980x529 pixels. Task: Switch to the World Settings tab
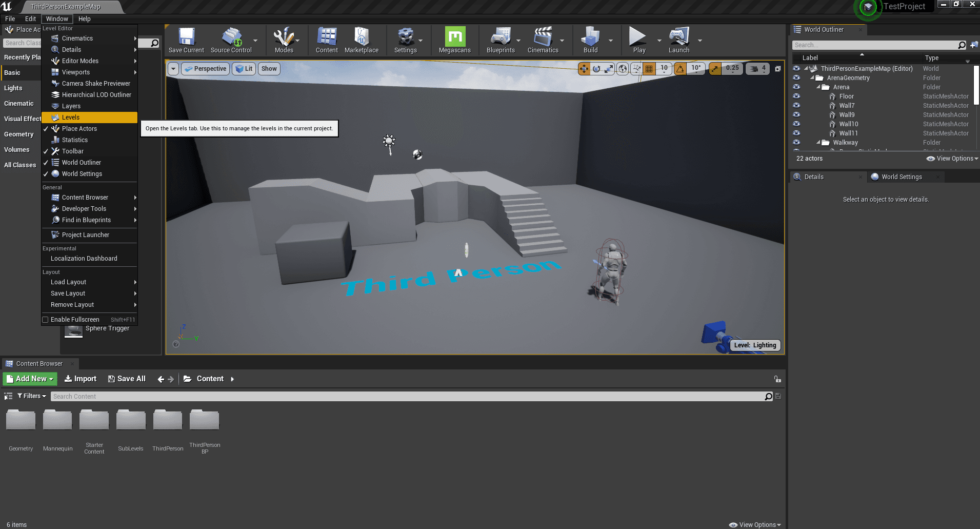coord(901,177)
